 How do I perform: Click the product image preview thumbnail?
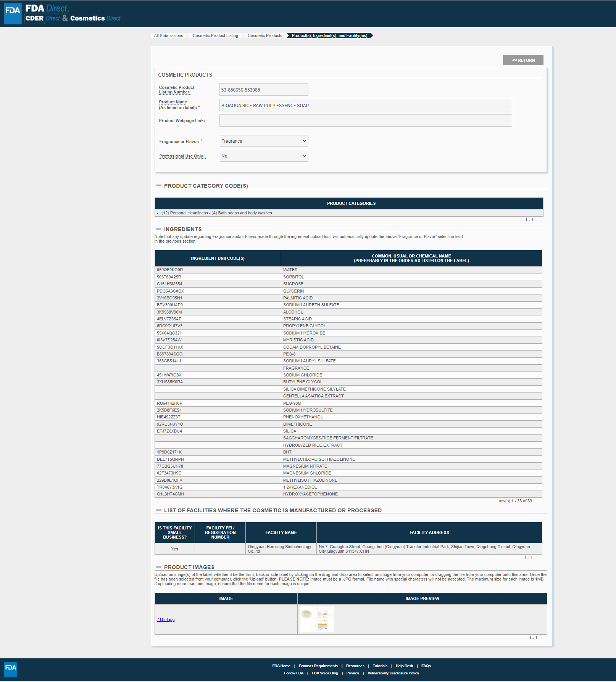(x=317, y=619)
